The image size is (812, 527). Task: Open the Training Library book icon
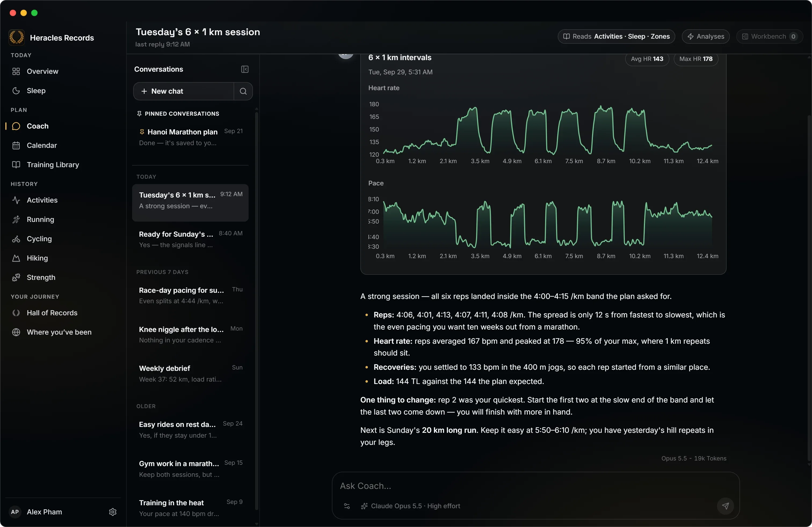coord(16,165)
